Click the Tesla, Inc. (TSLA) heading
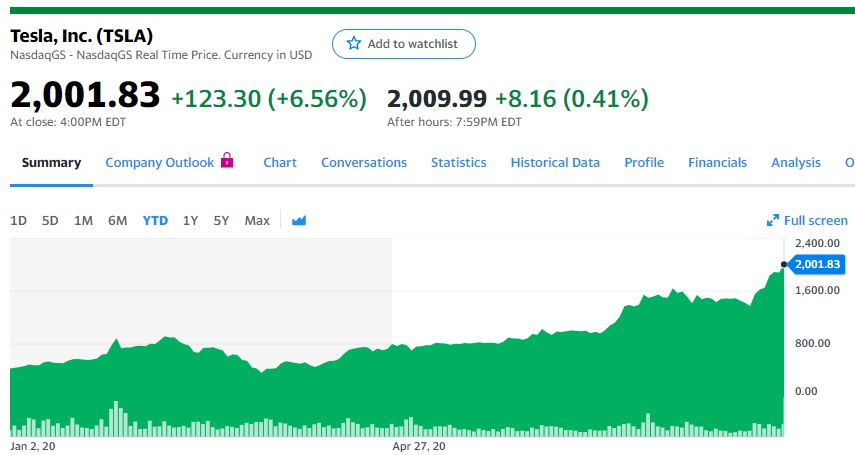Image resolution: width=855 pixels, height=455 pixels. pyautogui.click(x=81, y=36)
